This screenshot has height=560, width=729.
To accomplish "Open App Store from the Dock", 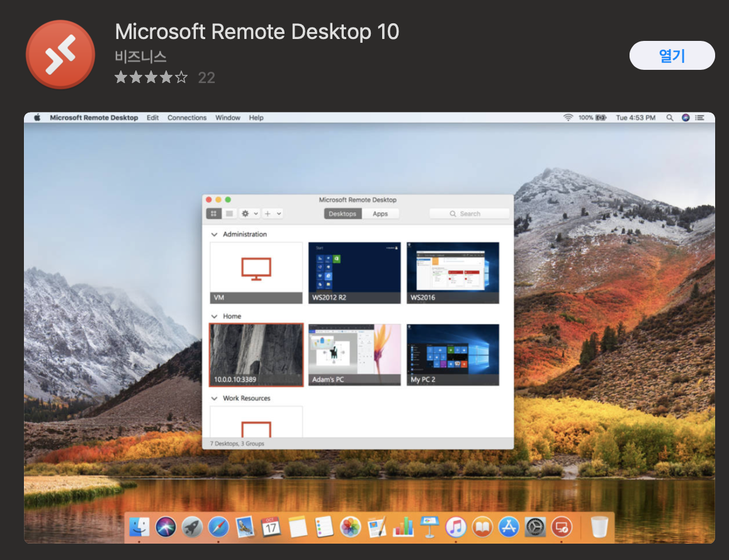I will (x=509, y=527).
